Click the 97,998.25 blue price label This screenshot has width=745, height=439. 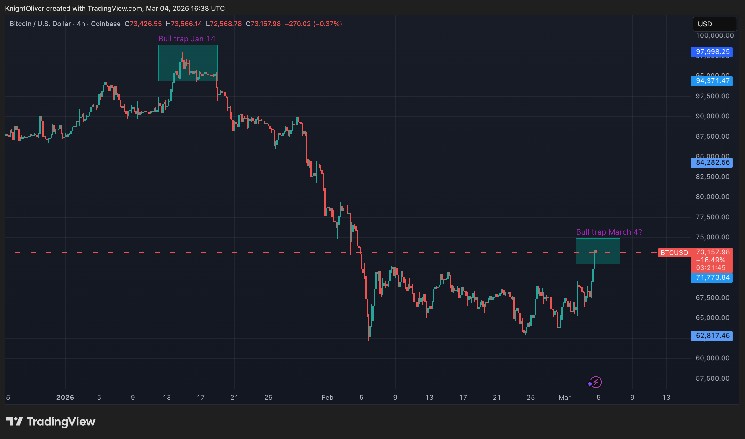711,52
